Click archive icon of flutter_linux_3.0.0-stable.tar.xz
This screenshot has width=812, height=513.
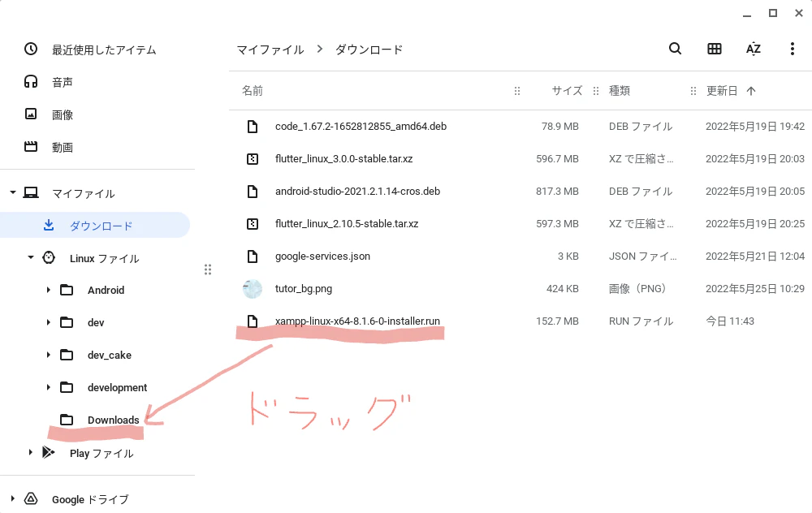pyautogui.click(x=253, y=159)
